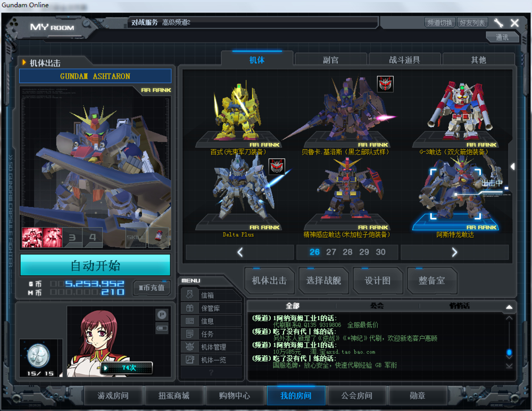Screen dimensions: 532x411
Task: Switch to the 其他 tab
Action: 478,60
